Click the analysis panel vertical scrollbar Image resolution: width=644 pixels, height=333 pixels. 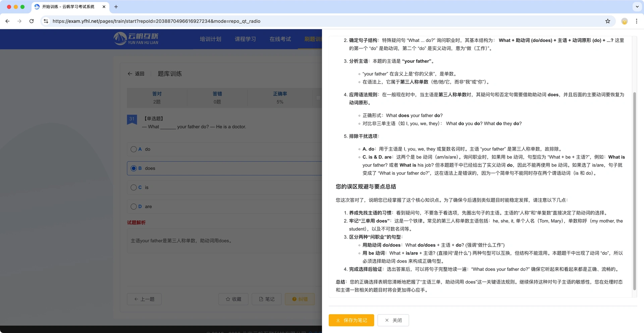tap(634, 191)
